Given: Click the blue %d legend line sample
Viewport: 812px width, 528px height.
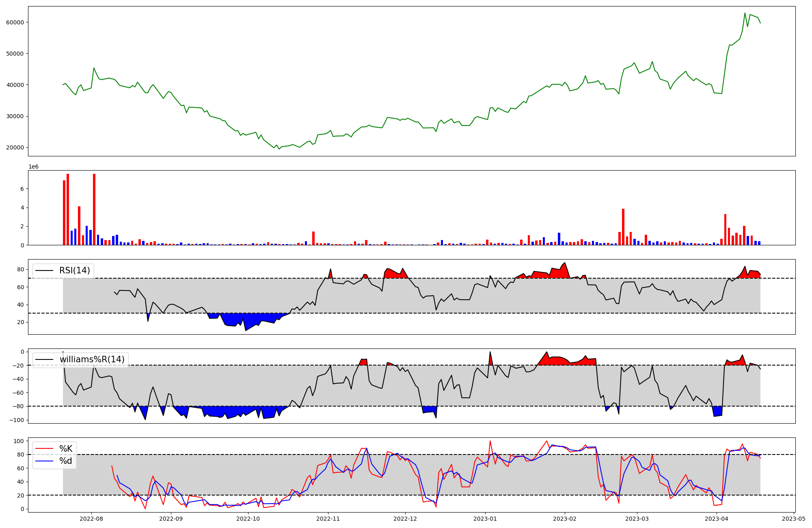Looking at the screenshot, I should click(x=45, y=461).
